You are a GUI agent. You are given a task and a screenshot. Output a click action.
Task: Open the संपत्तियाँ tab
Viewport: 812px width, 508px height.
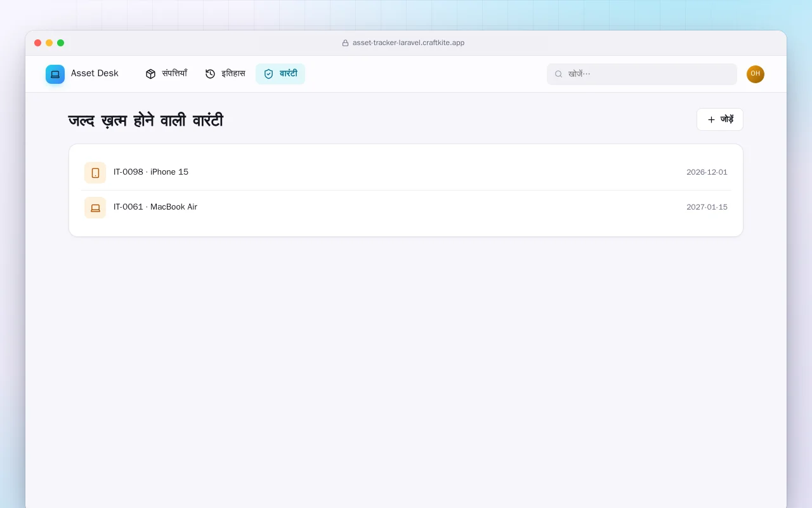166,74
